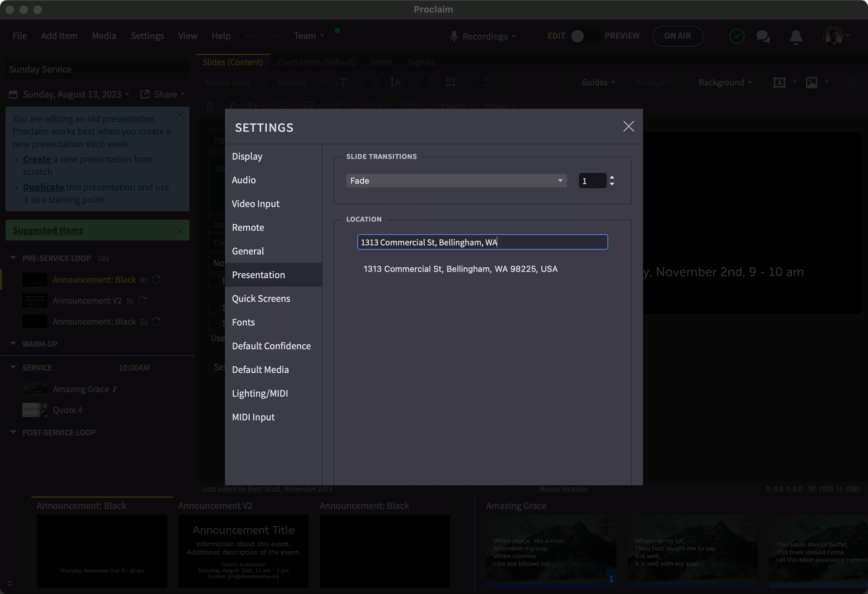Image resolution: width=868 pixels, height=594 pixels.
Task: Collapse the Service section
Action: click(x=13, y=367)
